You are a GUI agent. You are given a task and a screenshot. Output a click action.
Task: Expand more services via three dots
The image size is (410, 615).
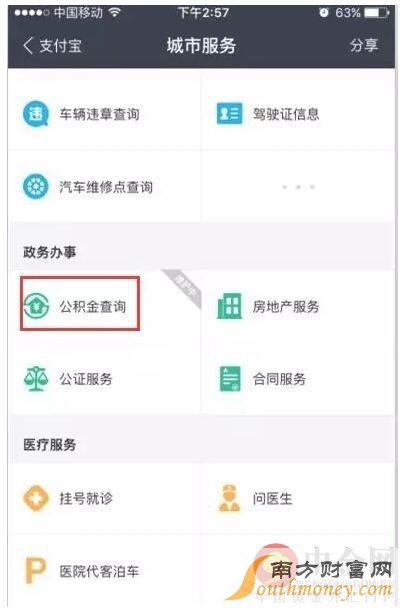click(x=299, y=187)
